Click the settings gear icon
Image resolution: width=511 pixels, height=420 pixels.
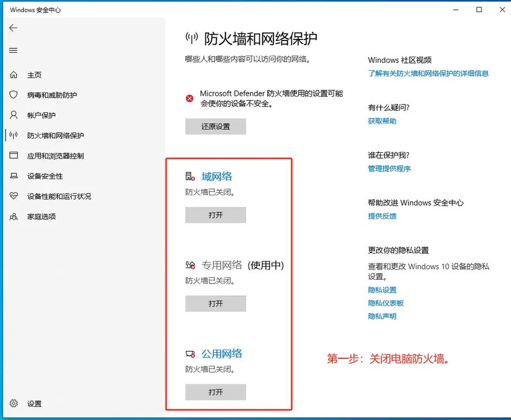click(x=14, y=403)
